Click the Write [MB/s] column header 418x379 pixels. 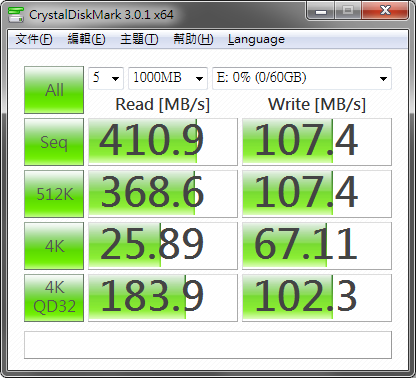tap(317, 105)
